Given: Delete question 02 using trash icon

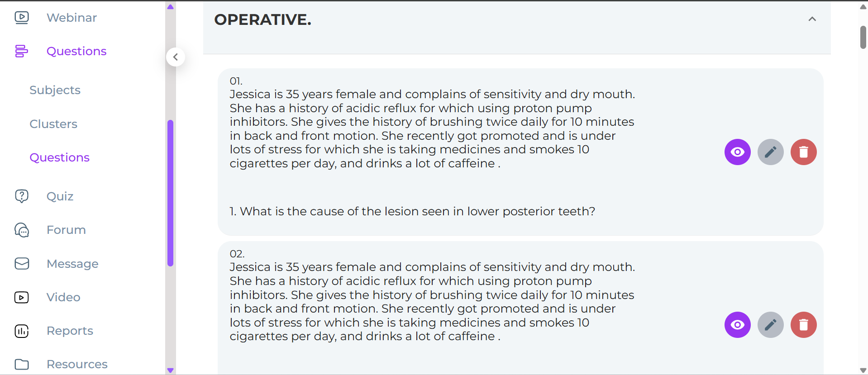Looking at the screenshot, I should [803, 325].
